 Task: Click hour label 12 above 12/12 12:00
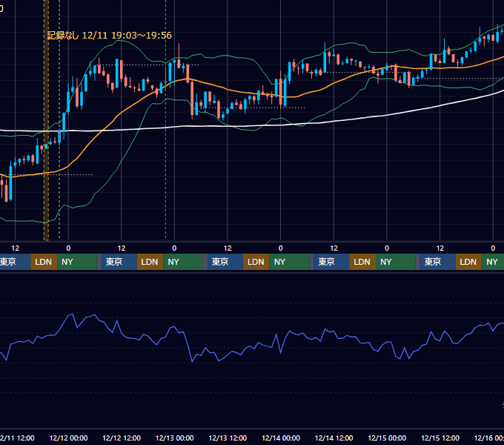point(122,248)
